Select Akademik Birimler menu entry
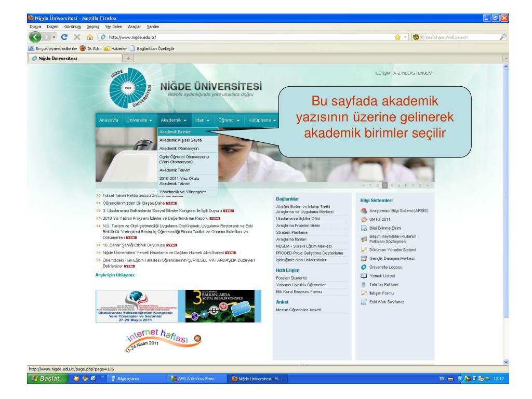The width and height of the screenshot is (532, 399). [188, 131]
